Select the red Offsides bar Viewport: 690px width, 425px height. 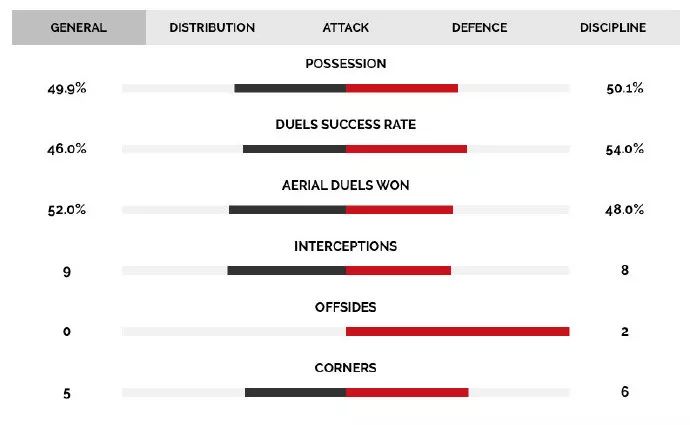tap(457, 331)
